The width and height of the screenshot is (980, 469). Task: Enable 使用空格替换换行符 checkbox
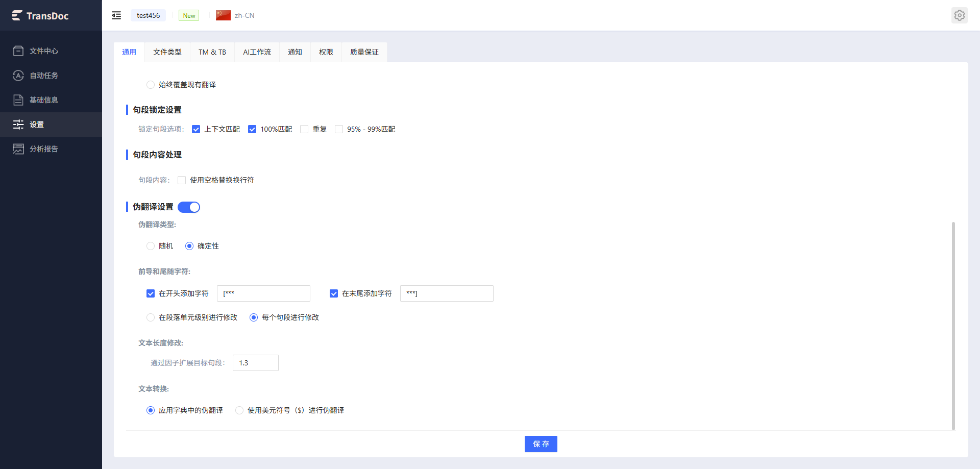click(182, 180)
